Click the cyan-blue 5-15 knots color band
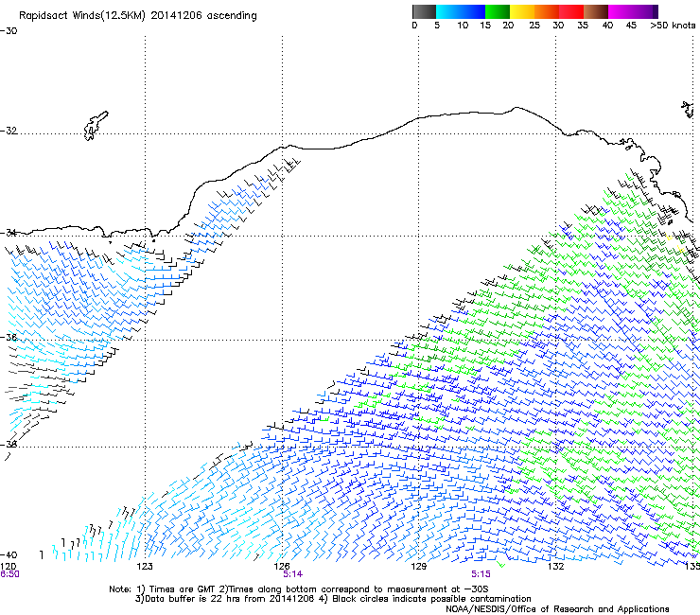 tap(461, 11)
